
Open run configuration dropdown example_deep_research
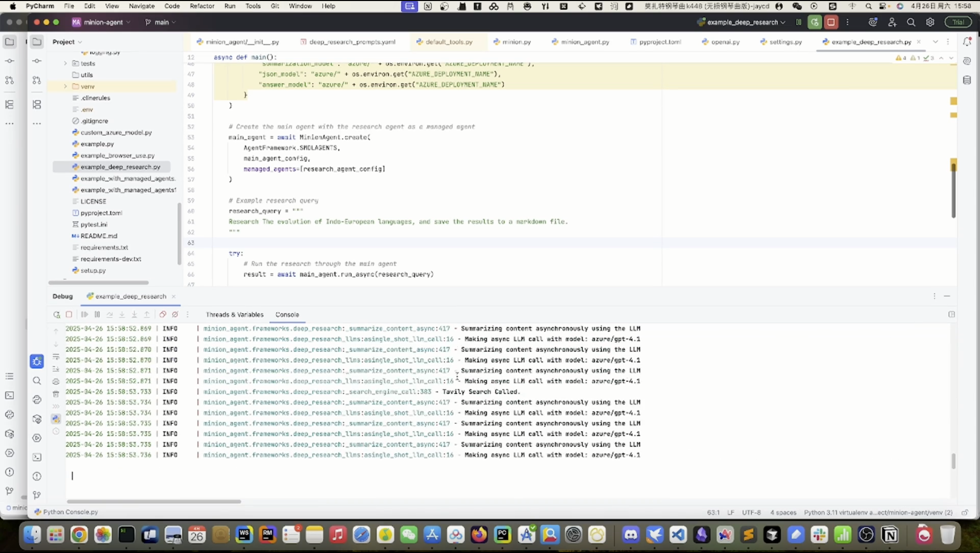(x=742, y=22)
